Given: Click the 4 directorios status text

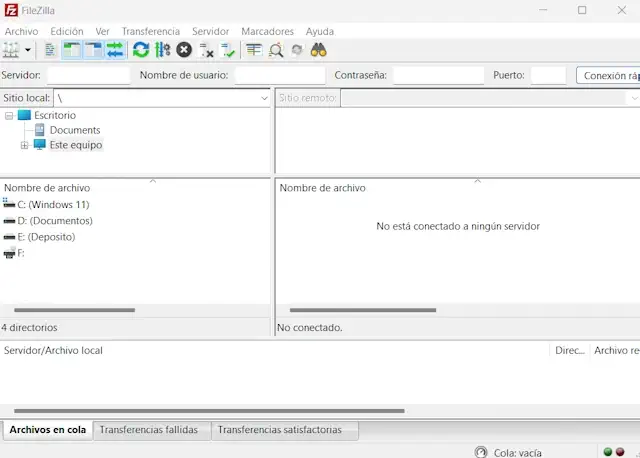Looking at the screenshot, I should [29, 327].
